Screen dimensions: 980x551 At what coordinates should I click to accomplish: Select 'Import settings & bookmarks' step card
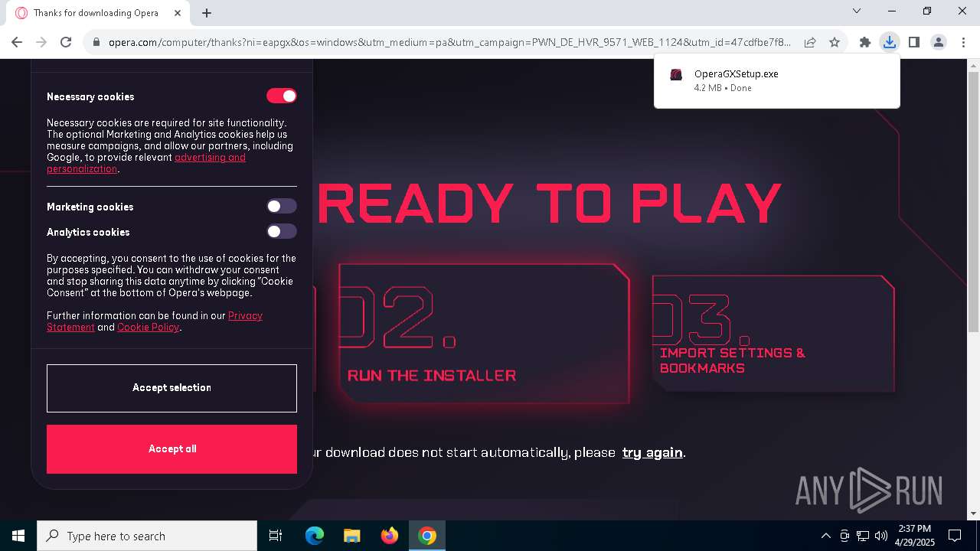(x=773, y=334)
